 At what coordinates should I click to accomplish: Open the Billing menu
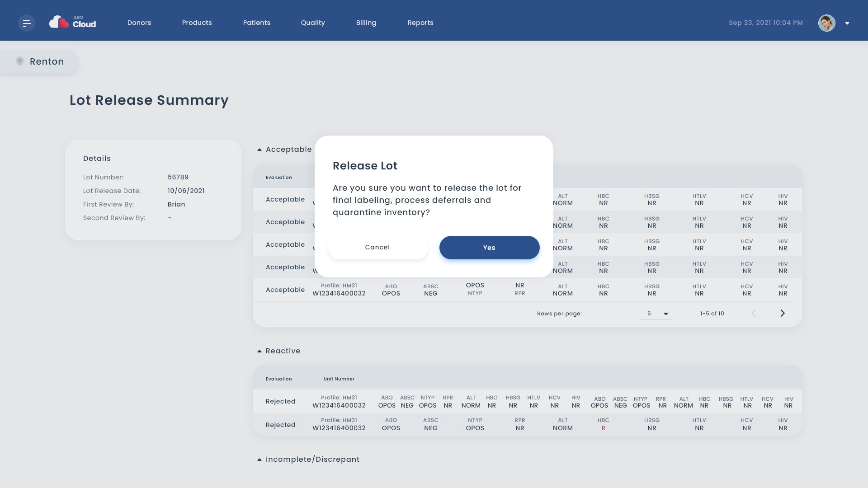[x=366, y=23]
